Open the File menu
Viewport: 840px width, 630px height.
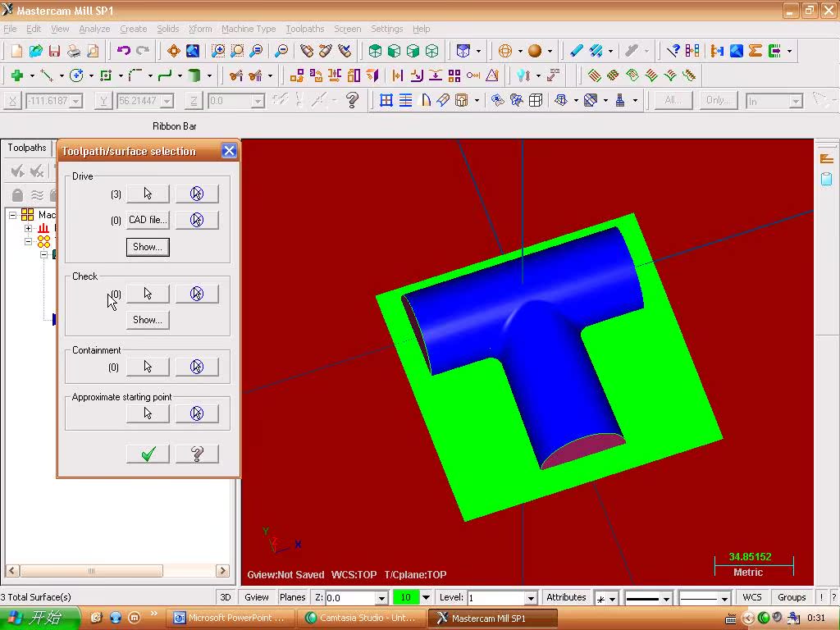pyautogui.click(x=10, y=29)
